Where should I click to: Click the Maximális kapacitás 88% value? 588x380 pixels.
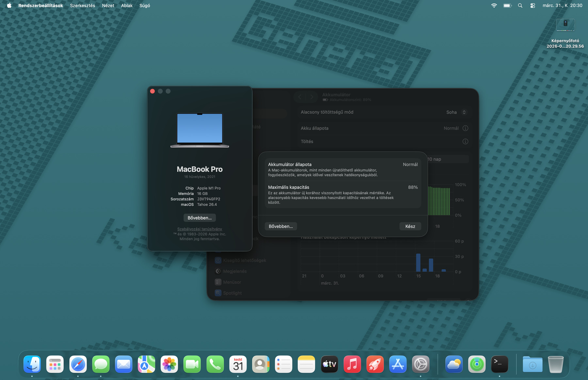pyautogui.click(x=413, y=187)
